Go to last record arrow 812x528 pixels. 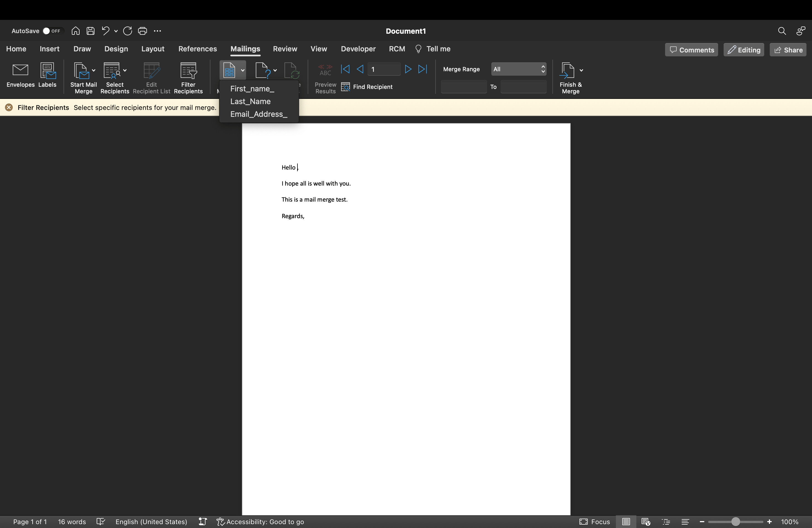(423, 69)
